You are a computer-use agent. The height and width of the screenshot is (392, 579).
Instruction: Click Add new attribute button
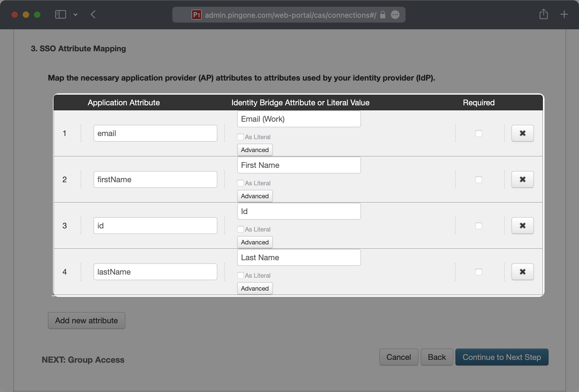(x=86, y=321)
